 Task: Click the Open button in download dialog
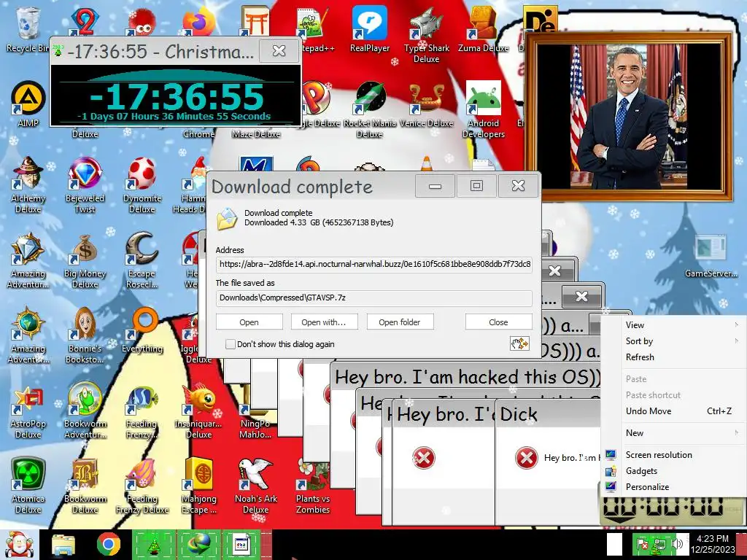249,322
